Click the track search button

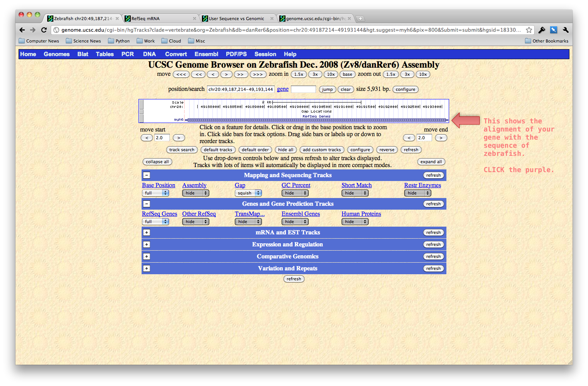pyautogui.click(x=182, y=150)
